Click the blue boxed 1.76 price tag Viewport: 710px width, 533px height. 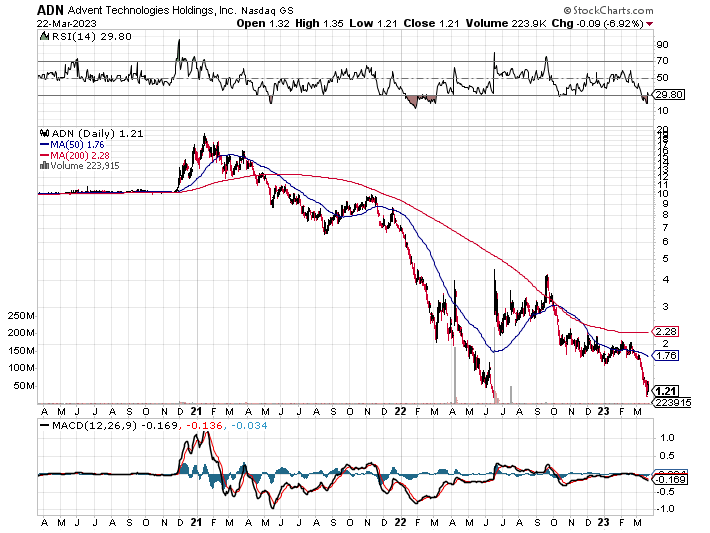[665, 355]
